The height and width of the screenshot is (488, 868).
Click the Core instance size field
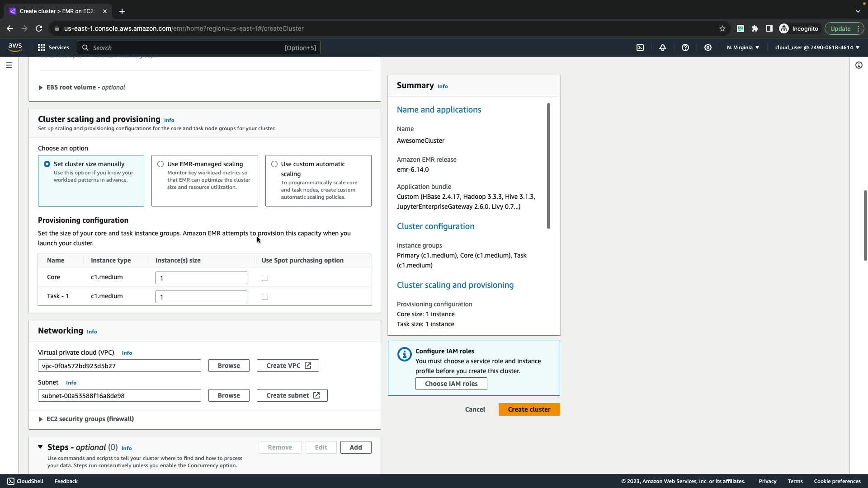pyautogui.click(x=201, y=278)
